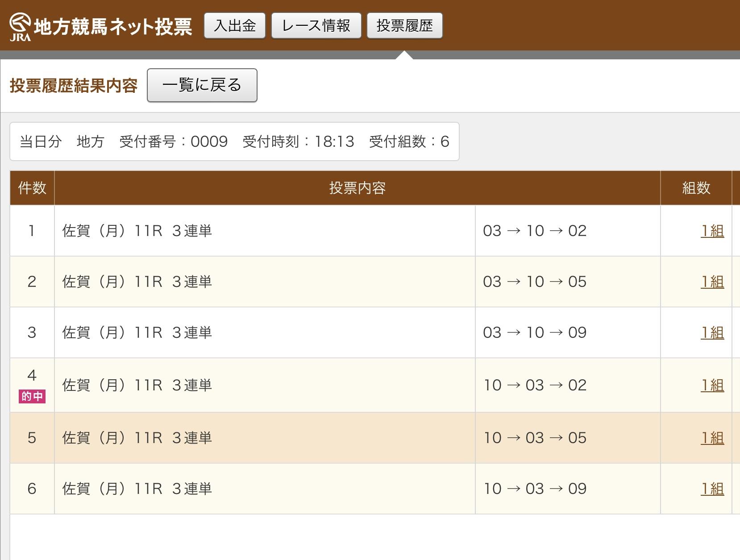Viewport: 740px width, 560px height.
Task: Click the 的中 winning badge on row 4
Action: (32, 396)
